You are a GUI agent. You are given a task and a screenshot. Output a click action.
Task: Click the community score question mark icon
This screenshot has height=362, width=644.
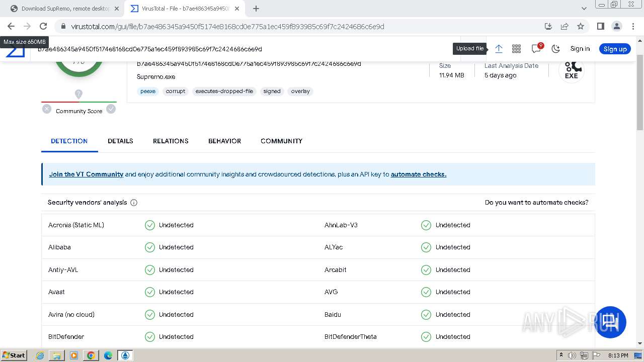[78, 94]
